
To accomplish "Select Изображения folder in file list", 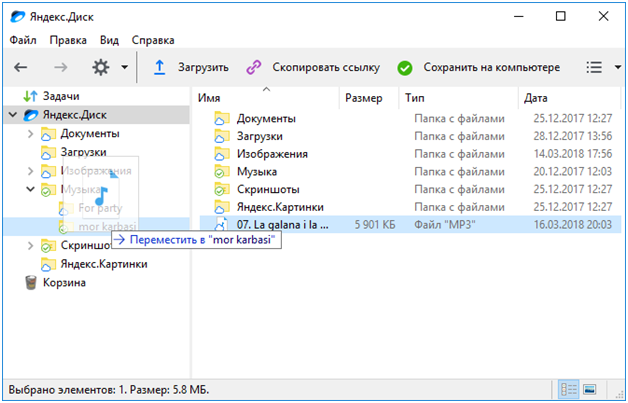I will [x=272, y=154].
